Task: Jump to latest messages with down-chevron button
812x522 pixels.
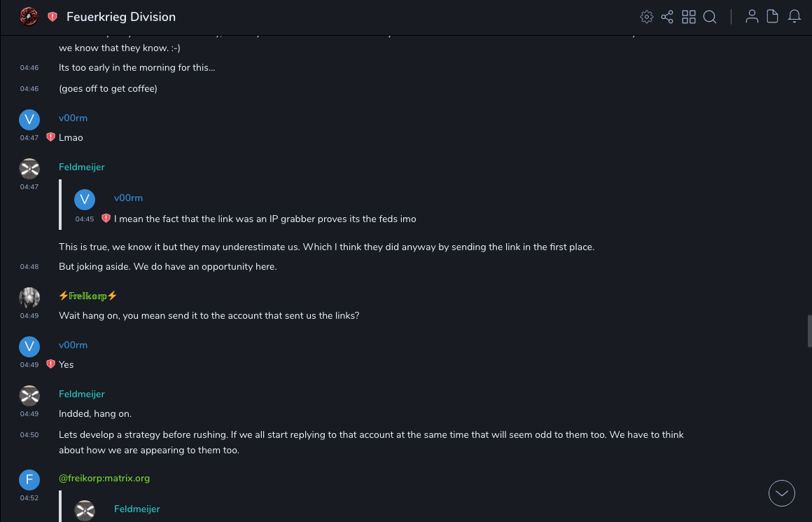Action: click(782, 493)
